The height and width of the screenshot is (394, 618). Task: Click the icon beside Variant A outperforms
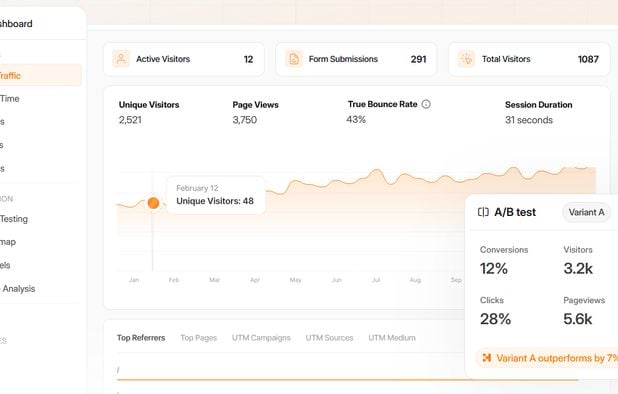487,358
